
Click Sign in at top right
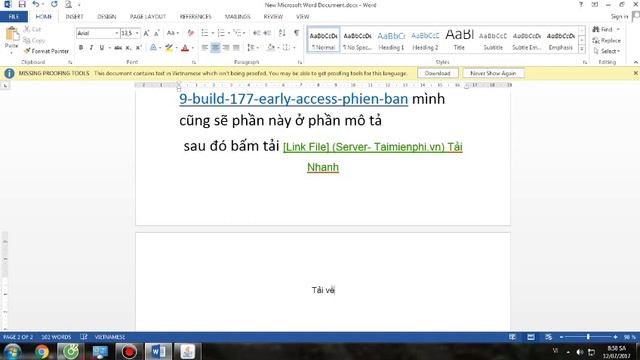click(619, 17)
